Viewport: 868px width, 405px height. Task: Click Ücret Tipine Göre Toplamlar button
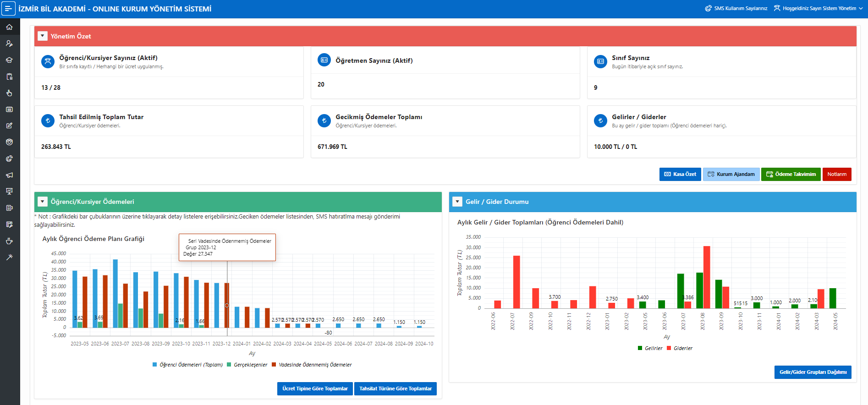(315, 389)
